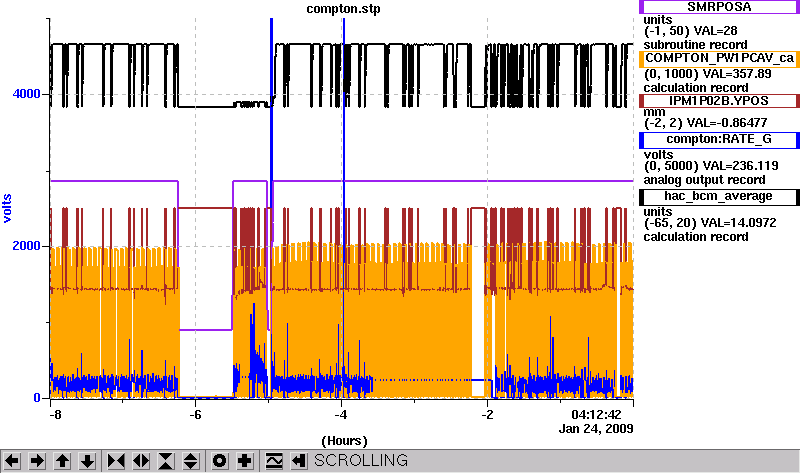
Task: Click the 'mm' units text under IPM1P02B.YPOS
Action: (x=654, y=112)
